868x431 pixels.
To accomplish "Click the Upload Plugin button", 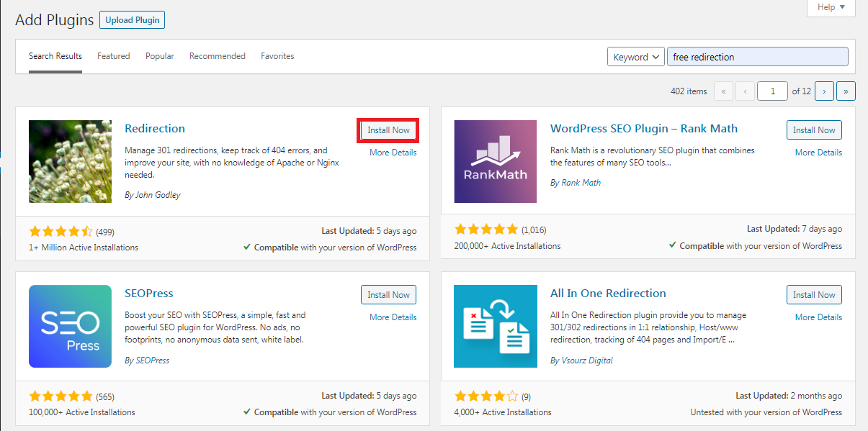I will click(x=132, y=20).
